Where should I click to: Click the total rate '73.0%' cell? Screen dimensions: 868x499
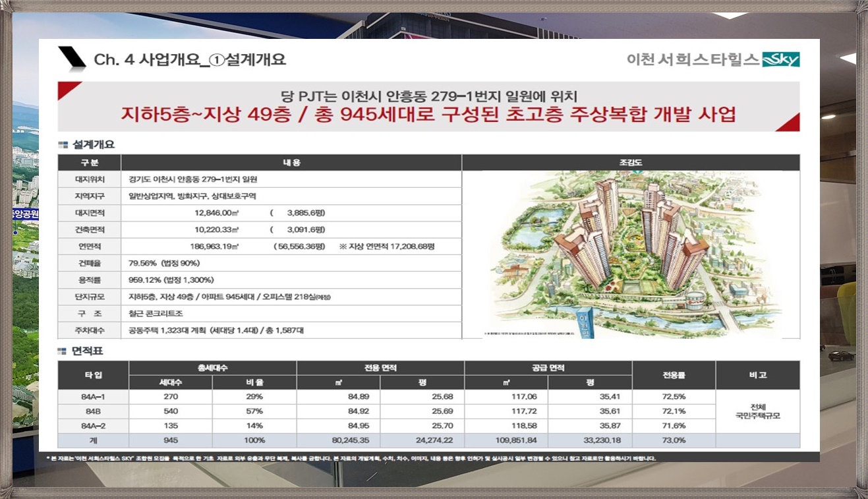coord(674,440)
